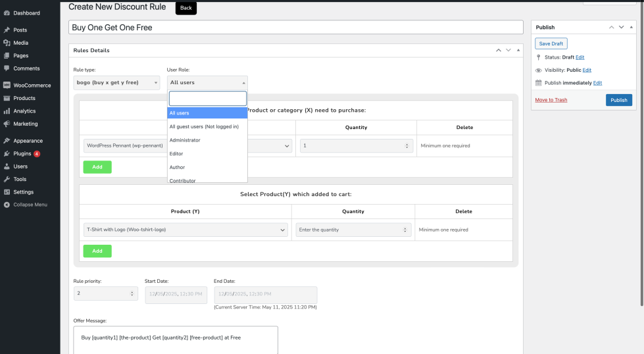Open the Rule type bogo dropdown
Viewport: 644px width, 354px height.
click(x=116, y=82)
